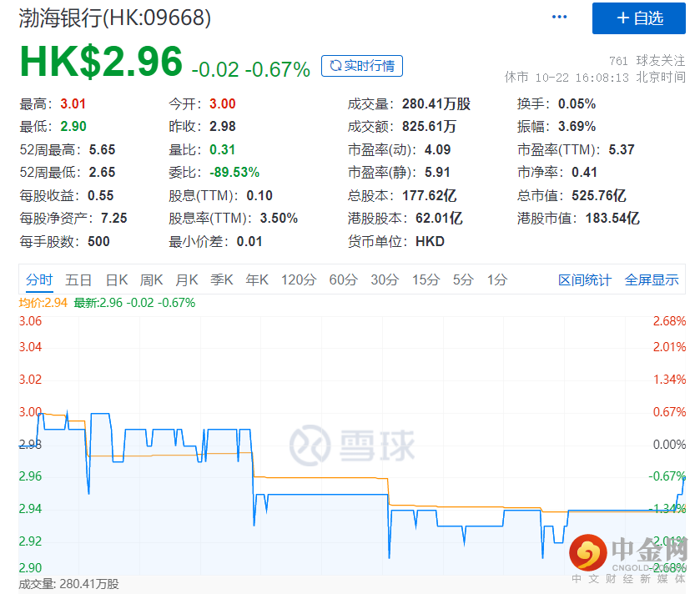Switch to the 周K chart tab

coord(152,280)
